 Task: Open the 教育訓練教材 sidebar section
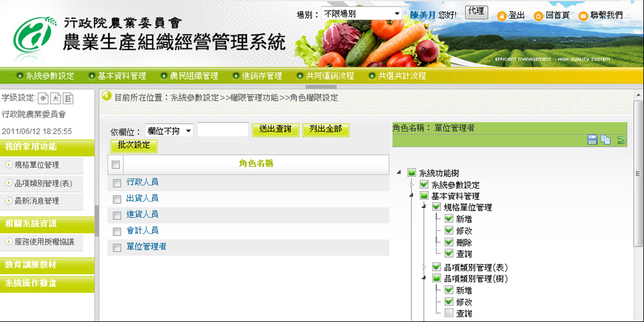click(x=47, y=265)
